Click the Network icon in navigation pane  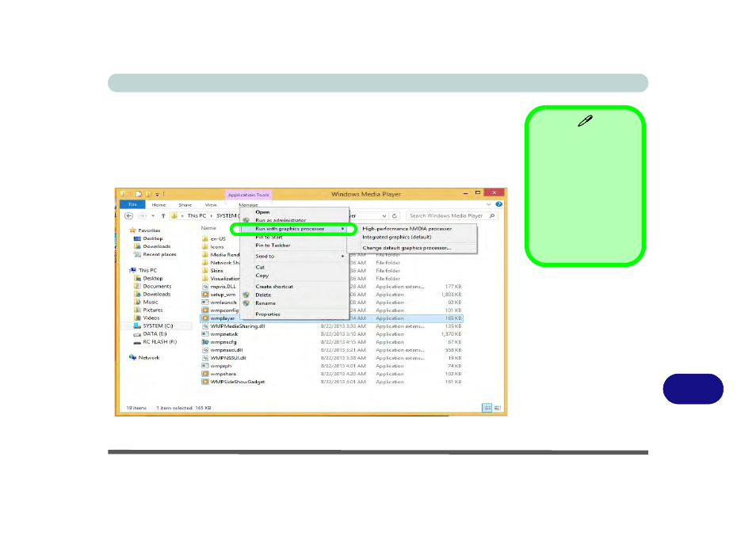132,358
